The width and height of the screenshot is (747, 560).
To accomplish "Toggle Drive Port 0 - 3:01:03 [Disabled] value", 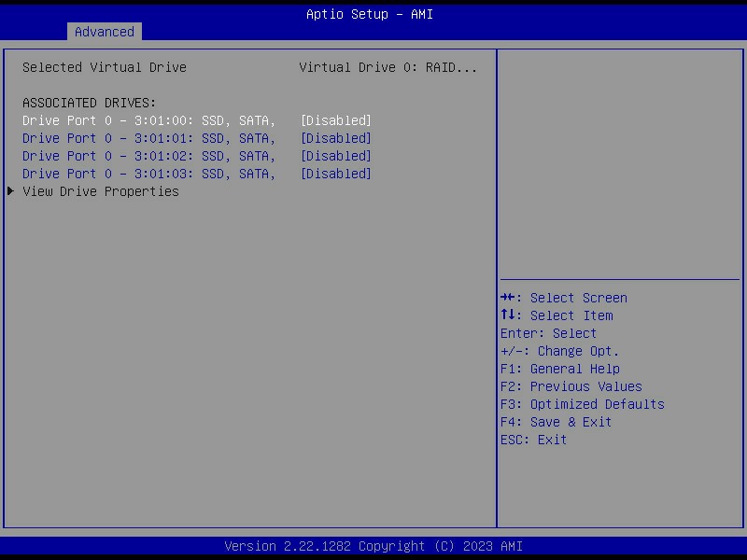I will (336, 174).
